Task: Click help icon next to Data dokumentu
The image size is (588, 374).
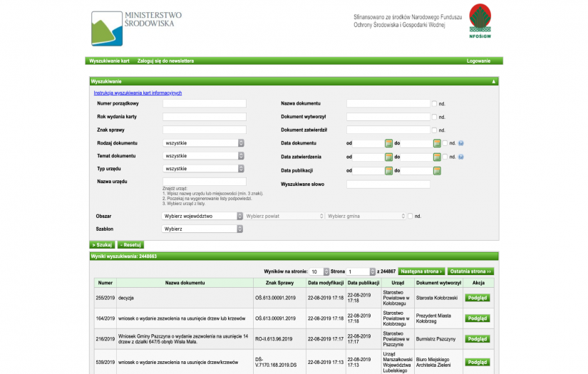Action: pos(461,143)
